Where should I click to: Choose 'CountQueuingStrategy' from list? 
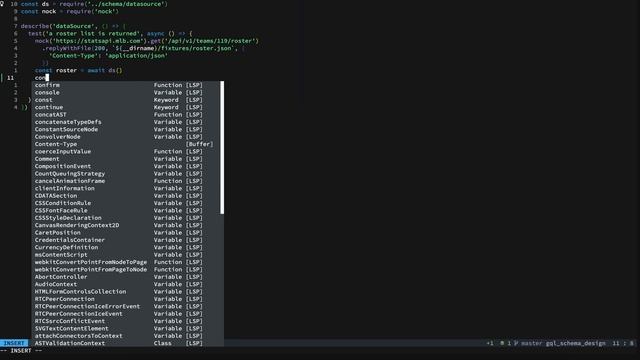pos(128,173)
